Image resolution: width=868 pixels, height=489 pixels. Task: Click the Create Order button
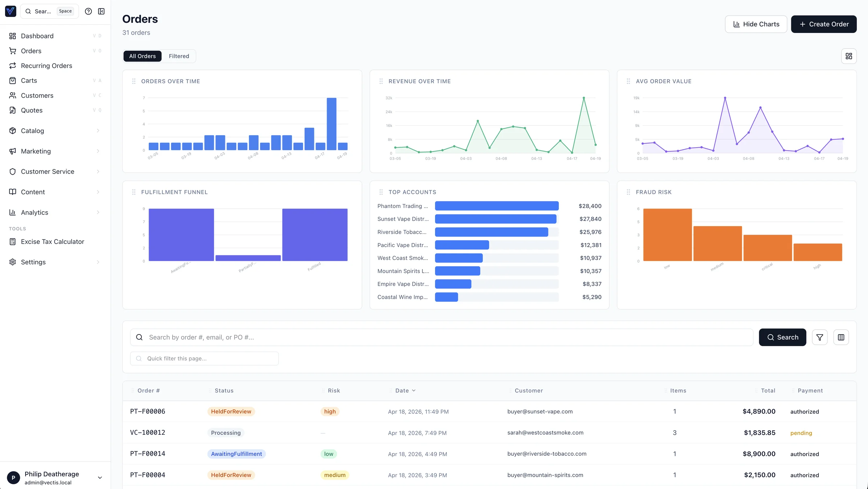(824, 24)
